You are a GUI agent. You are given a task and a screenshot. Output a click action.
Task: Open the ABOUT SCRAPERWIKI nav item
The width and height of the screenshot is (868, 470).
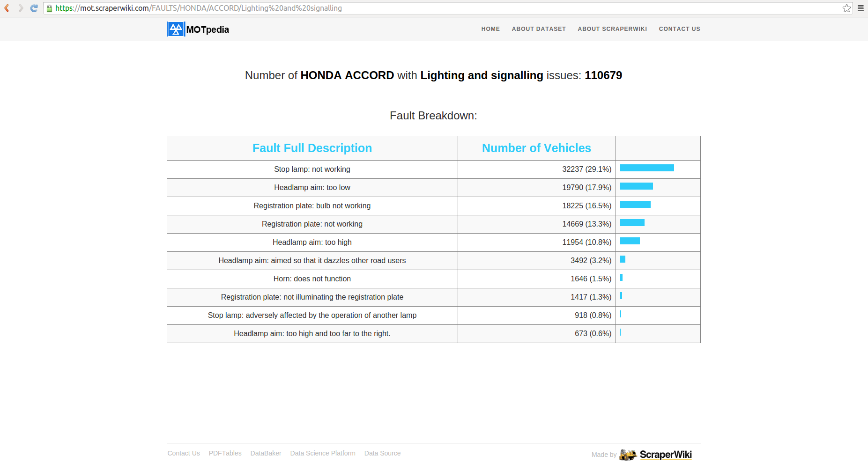click(x=612, y=29)
